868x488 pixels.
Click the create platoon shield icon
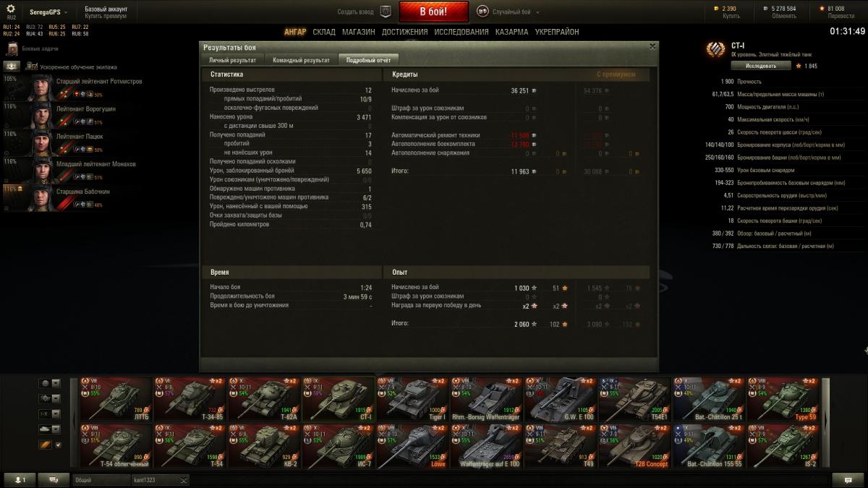(x=386, y=12)
